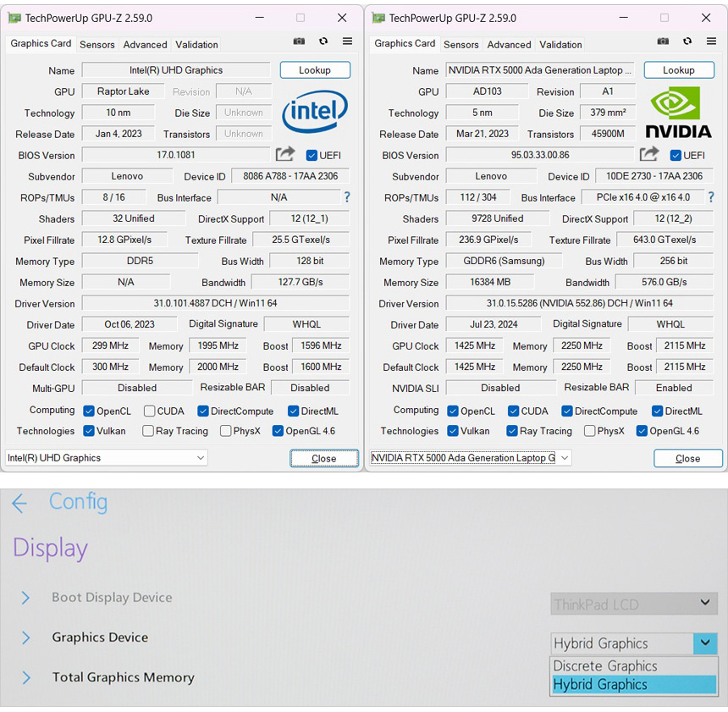Close the Intel GPU-Z window via title bar X
The image size is (728, 712).
(342, 18)
